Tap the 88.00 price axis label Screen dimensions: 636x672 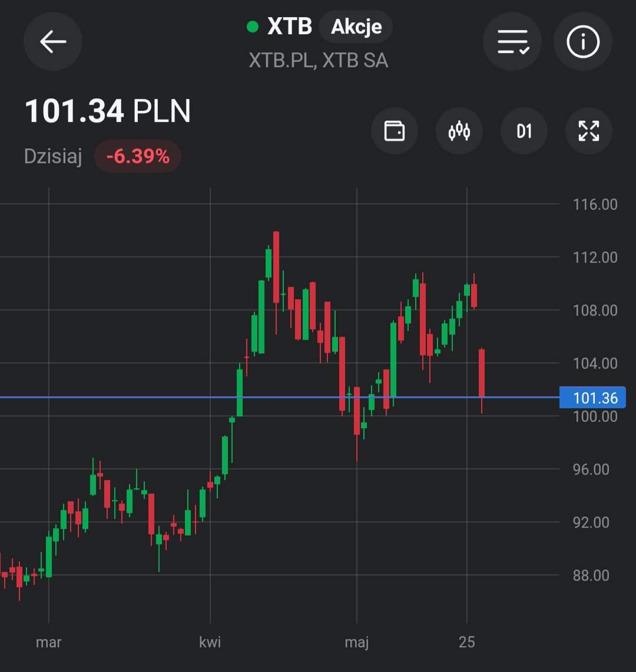pyautogui.click(x=591, y=575)
